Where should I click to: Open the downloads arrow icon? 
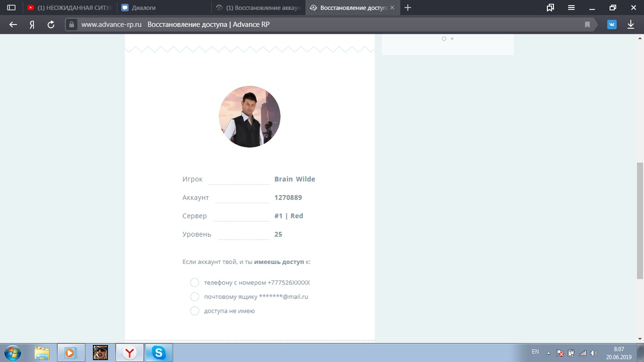click(x=630, y=24)
